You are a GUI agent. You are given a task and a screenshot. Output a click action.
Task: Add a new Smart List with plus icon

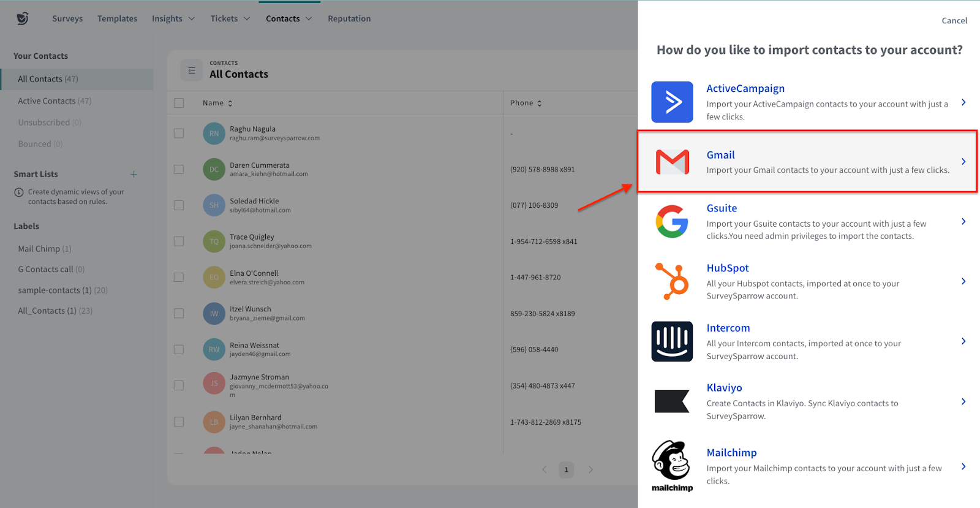pyautogui.click(x=134, y=175)
